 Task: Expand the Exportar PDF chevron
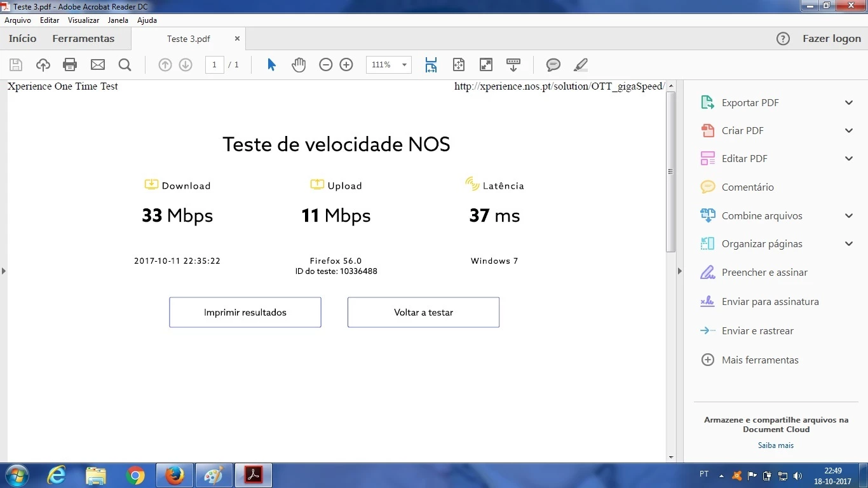849,103
